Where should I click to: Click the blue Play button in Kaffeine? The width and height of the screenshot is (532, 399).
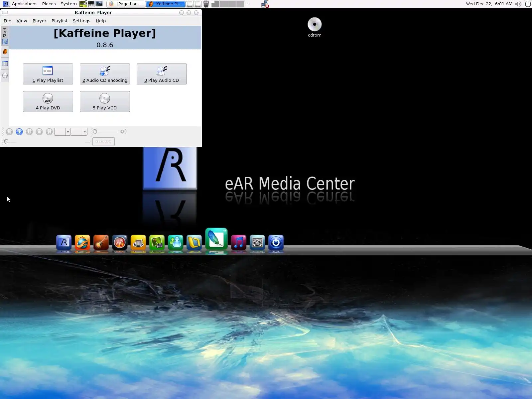coord(19,132)
